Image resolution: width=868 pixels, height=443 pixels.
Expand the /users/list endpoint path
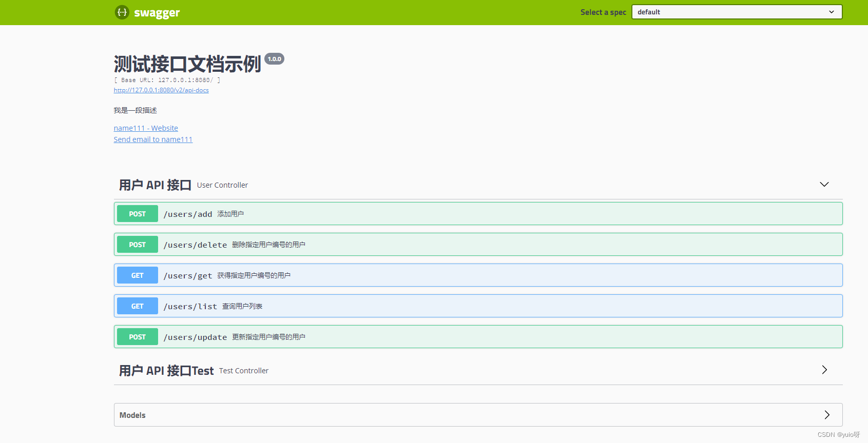[x=190, y=307]
